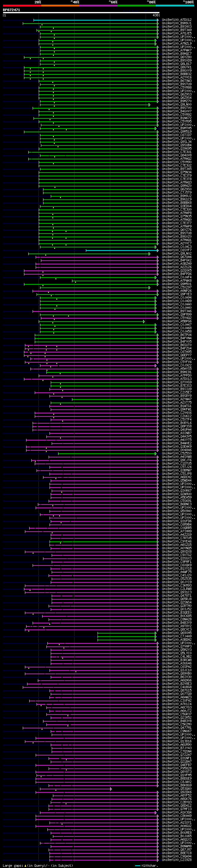Select the UniRef100_A3BDH2 label

[176, 640]
